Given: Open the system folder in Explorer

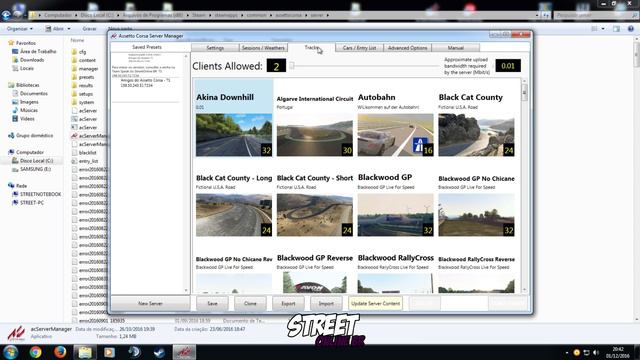Looking at the screenshot, I should point(86,102).
